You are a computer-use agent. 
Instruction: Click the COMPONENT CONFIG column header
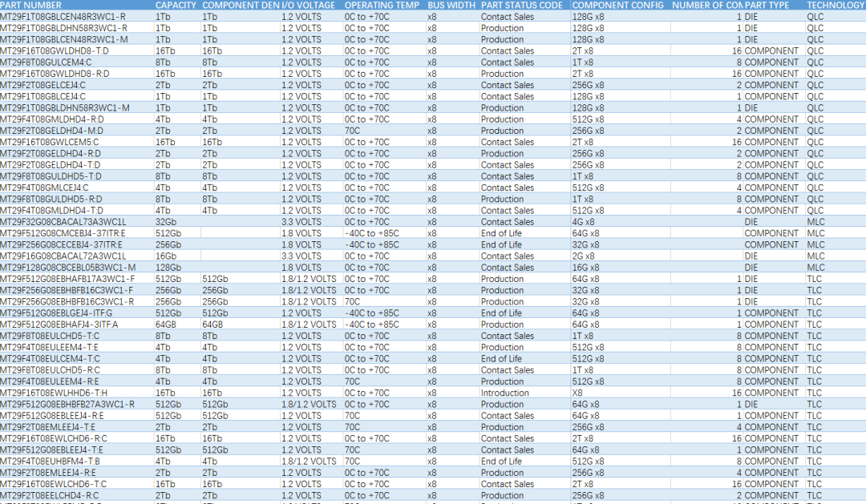coord(617,5)
